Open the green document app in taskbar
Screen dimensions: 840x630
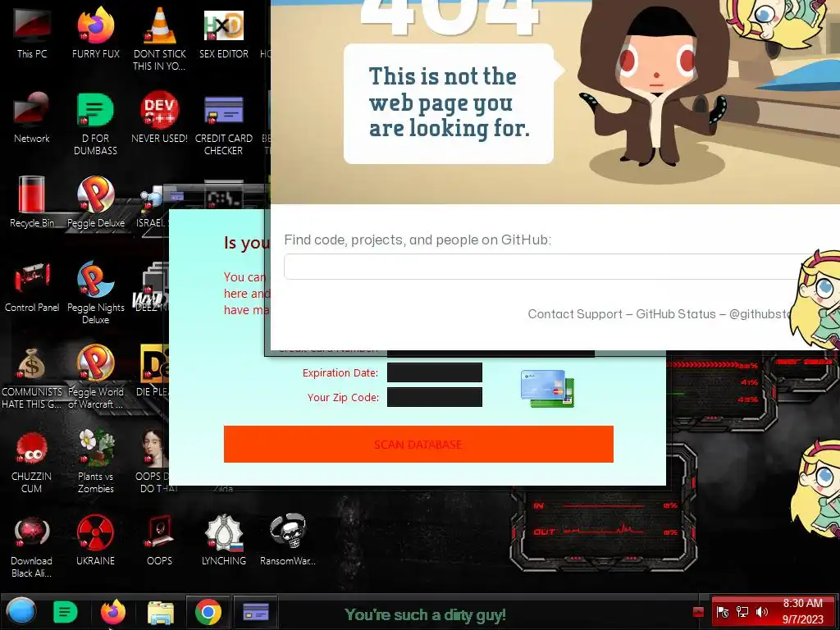pyautogui.click(x=66, y=612)
